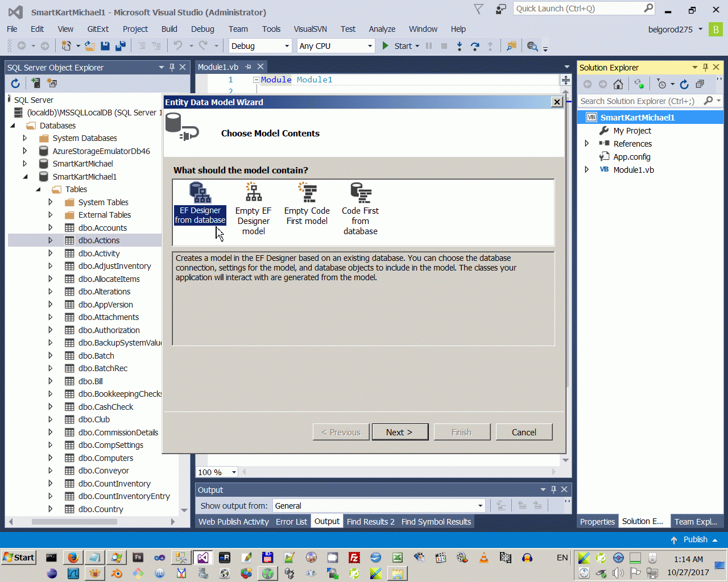Click the Quick Launch search box

584,9
